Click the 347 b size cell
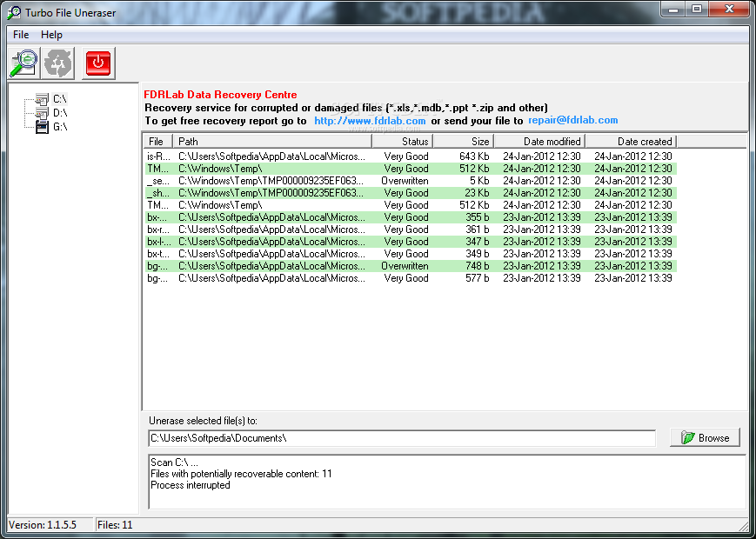The height and width of the screenshot is (539, 756). 478,242
